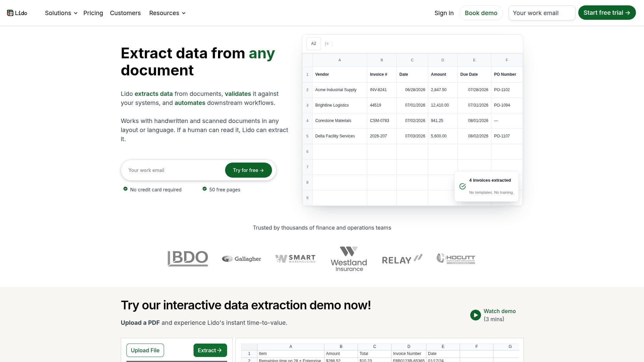
Task: Select the Delta Facility Services cell
Action: pos(340,136)
